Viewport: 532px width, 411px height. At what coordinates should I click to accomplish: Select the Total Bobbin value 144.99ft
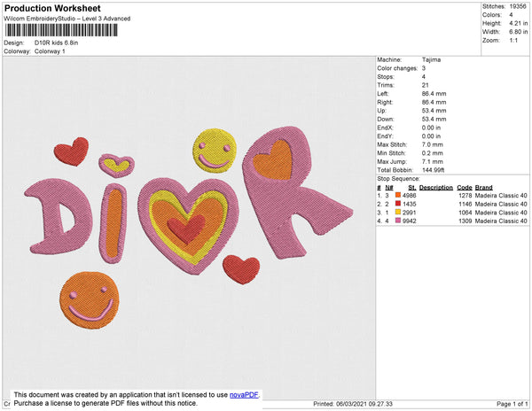[434, 170]
